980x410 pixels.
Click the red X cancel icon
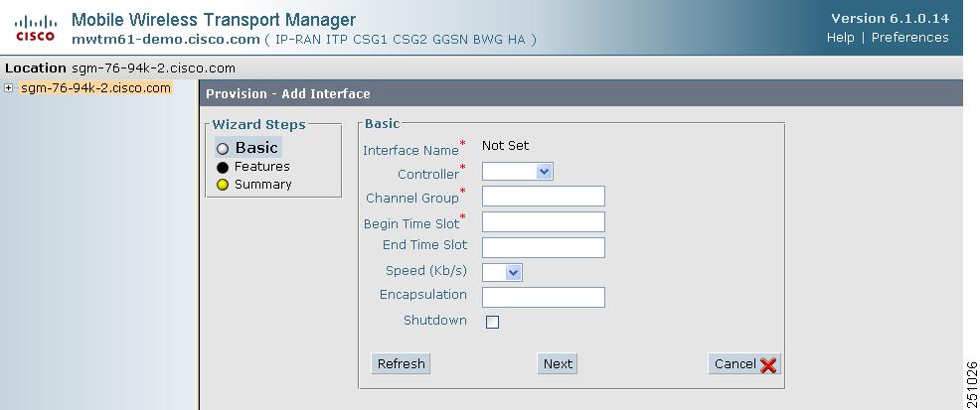(x=768, y=365)
